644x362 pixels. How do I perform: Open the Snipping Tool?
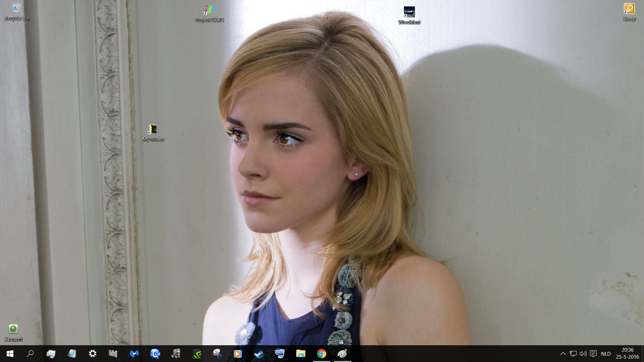point(217,354)
